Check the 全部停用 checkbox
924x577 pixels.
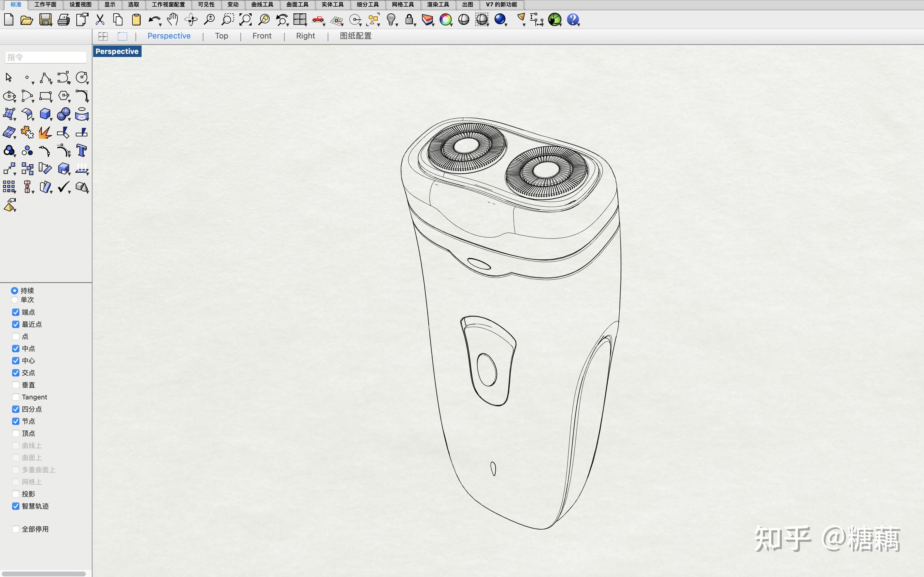16,529
